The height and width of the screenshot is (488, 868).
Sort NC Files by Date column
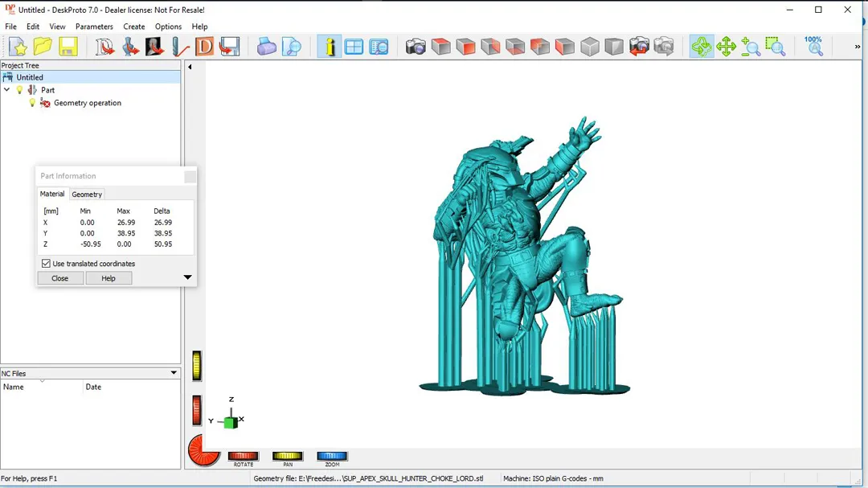tap(131, 387)
